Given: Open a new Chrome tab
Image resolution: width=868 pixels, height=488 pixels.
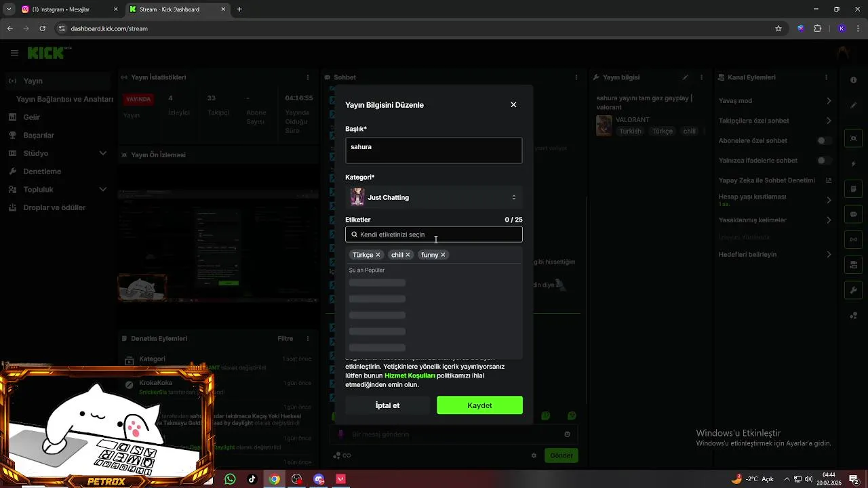Looking at the screenshot, I should click(239, 9).
